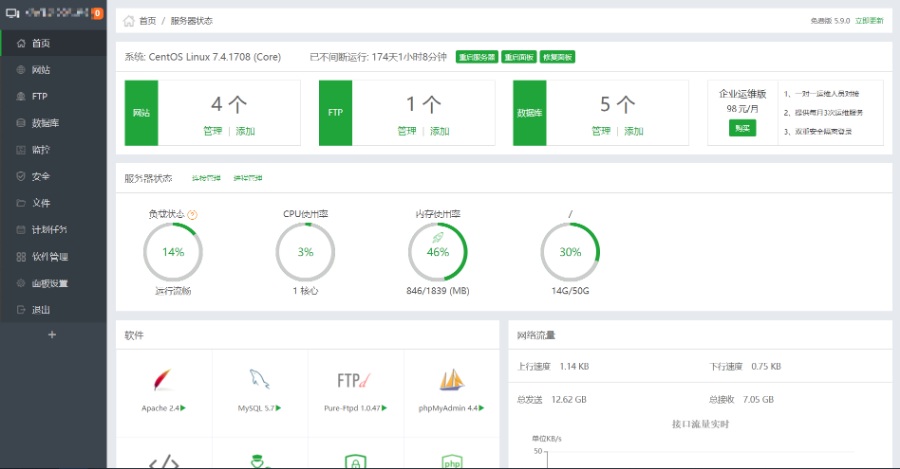Click 添加 link under website count

click(x=245, y=131)
